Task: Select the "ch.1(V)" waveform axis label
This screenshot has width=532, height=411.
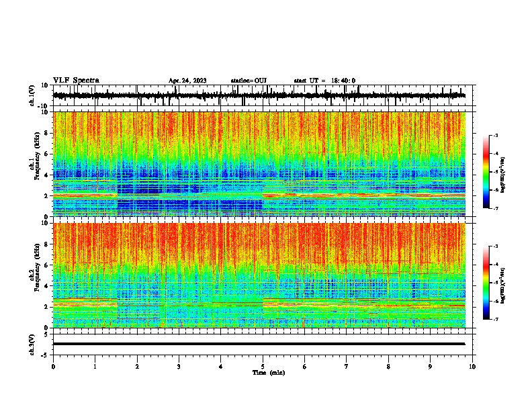Action: pos(32,95)
